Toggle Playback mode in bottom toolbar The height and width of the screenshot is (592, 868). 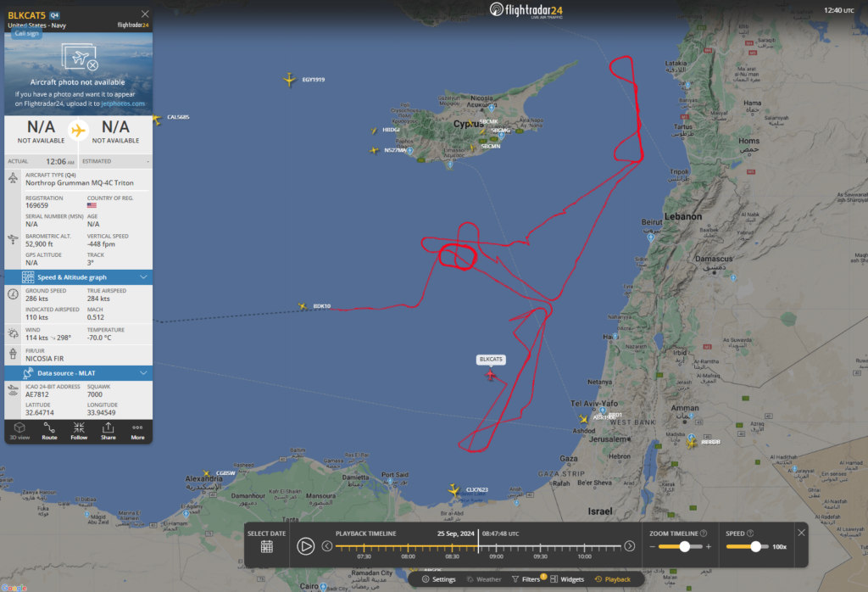click(x=612, y=579)
